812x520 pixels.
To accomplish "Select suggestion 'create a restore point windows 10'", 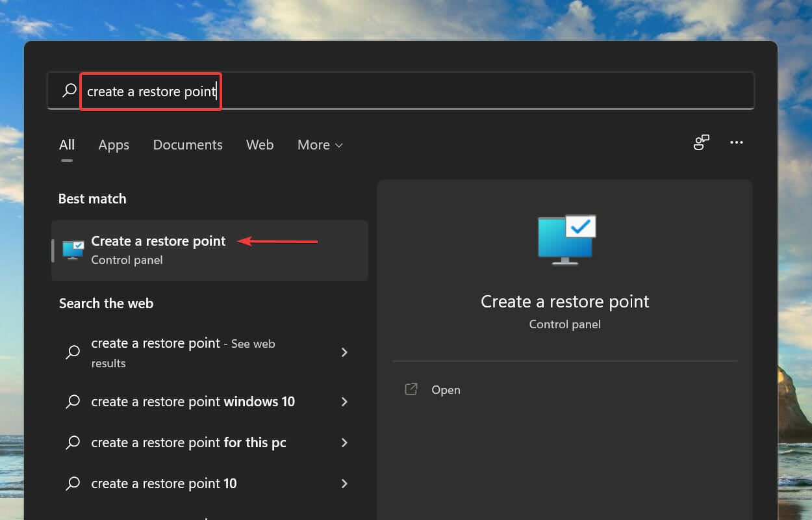I will point(210,402).
